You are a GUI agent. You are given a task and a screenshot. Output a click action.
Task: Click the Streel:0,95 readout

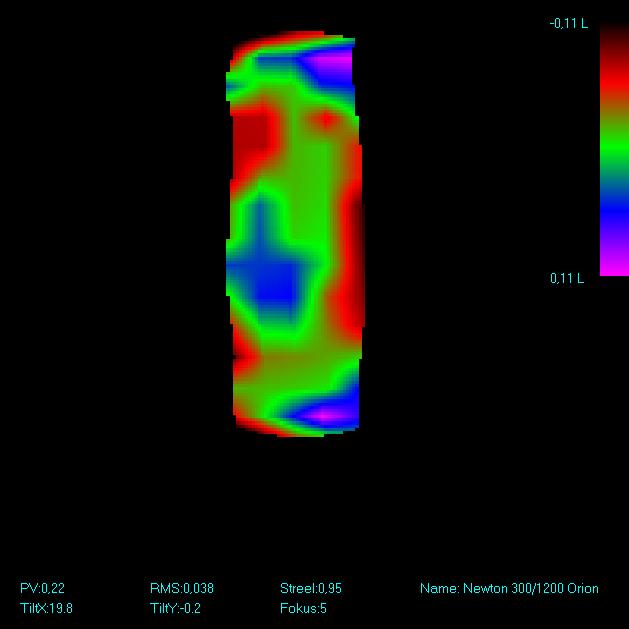(x=310, y=589)
